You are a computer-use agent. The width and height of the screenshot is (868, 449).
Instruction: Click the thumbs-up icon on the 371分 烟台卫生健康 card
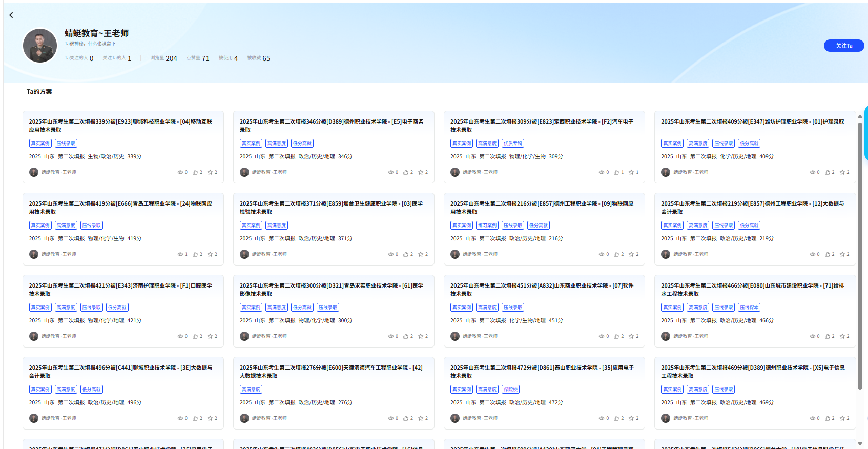pos(406,254)
